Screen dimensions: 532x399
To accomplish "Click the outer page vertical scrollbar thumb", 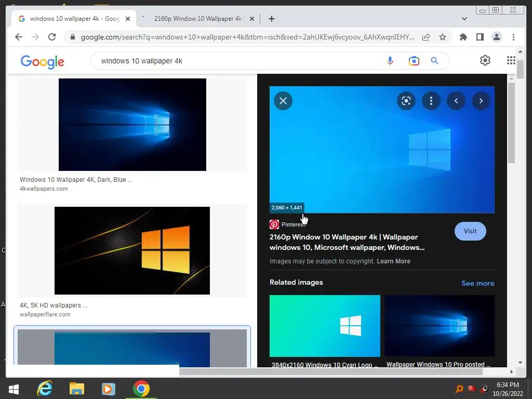I will pos(520,69).
